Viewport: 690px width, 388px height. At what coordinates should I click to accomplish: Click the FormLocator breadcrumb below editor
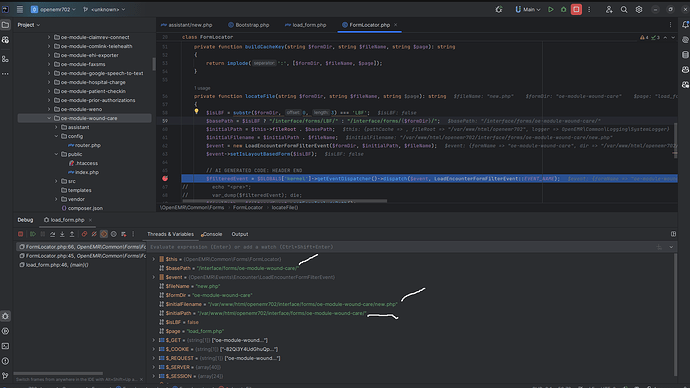pyautogui.click(x=248, y=208)
